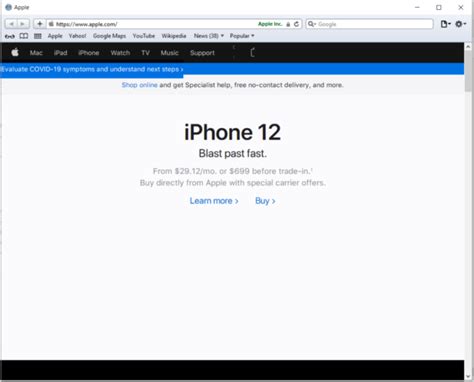474x382 pixels.
Task: Click the 'Blast past fast.' tagline
Action: coord(233,153)
